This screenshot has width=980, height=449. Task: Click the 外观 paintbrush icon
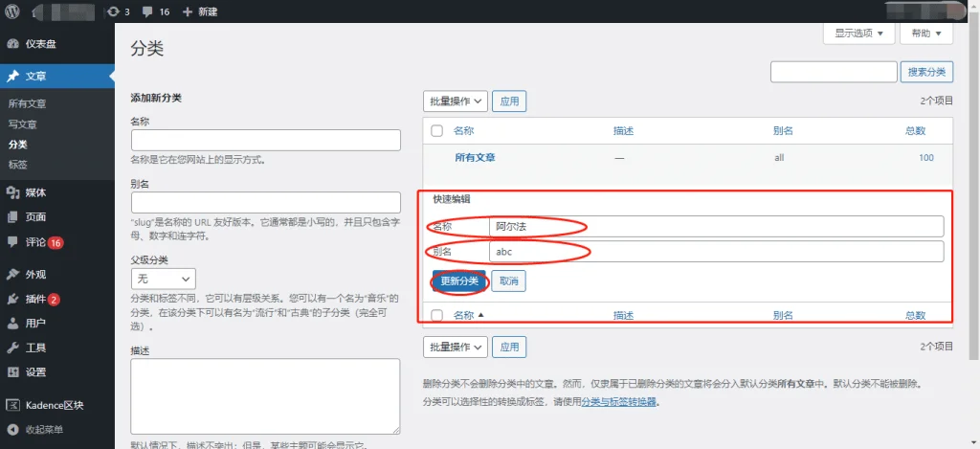12,275
